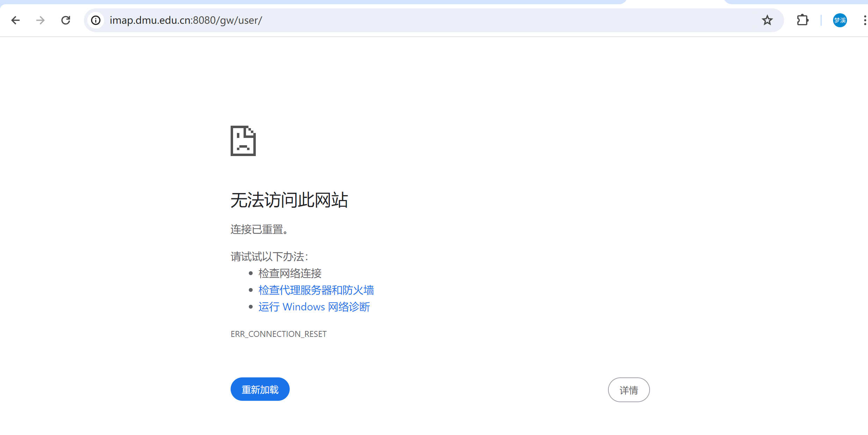Open Chrome's three-dot menu
The height and width of the screenshot is (435, 868).
[865, 20]
